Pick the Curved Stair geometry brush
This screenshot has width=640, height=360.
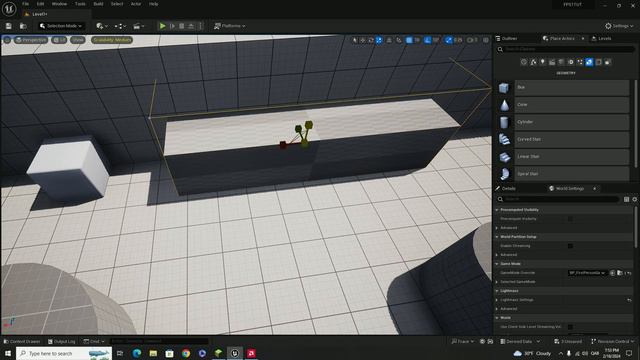(x=563, y=139)
